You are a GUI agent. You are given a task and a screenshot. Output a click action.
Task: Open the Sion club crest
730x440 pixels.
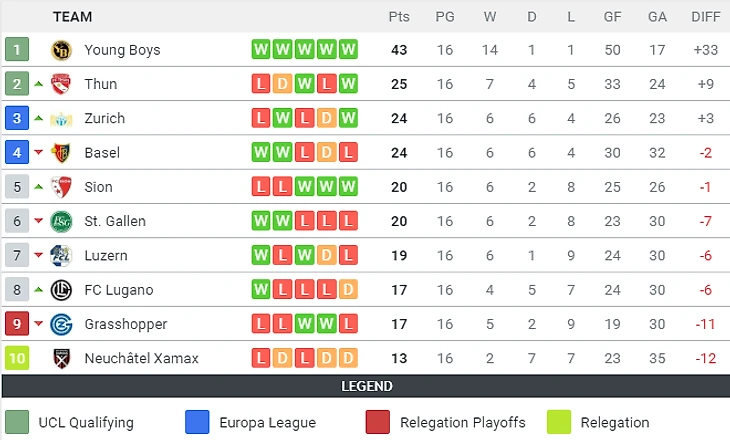pyautogui.click(x=61, y=187)
